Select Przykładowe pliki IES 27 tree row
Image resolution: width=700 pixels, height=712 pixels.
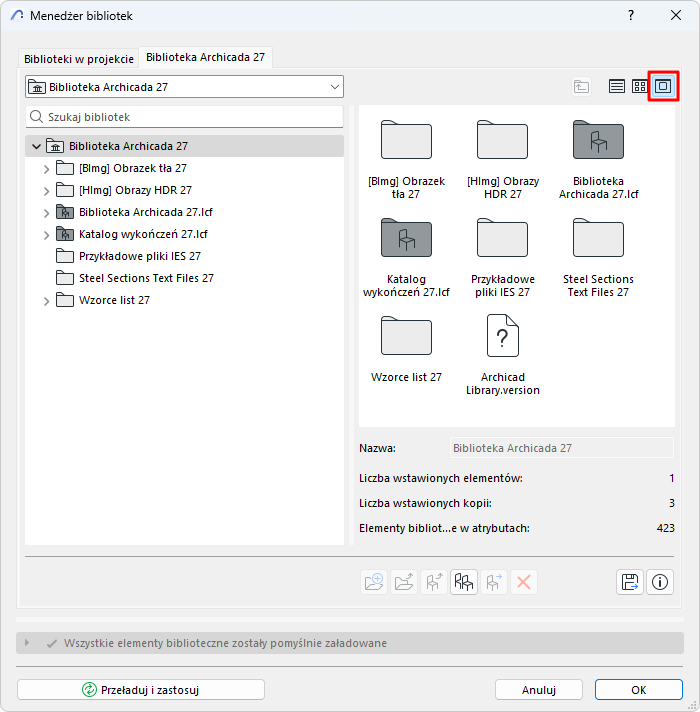184,256
